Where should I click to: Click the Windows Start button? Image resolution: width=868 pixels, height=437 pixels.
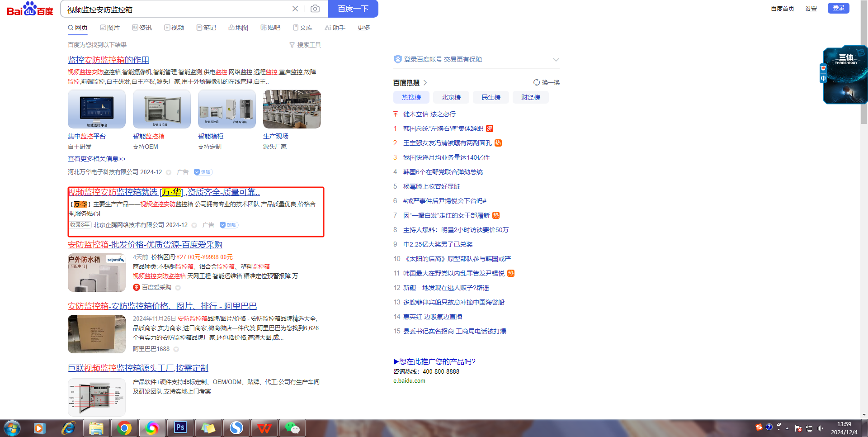coord(12,427)
